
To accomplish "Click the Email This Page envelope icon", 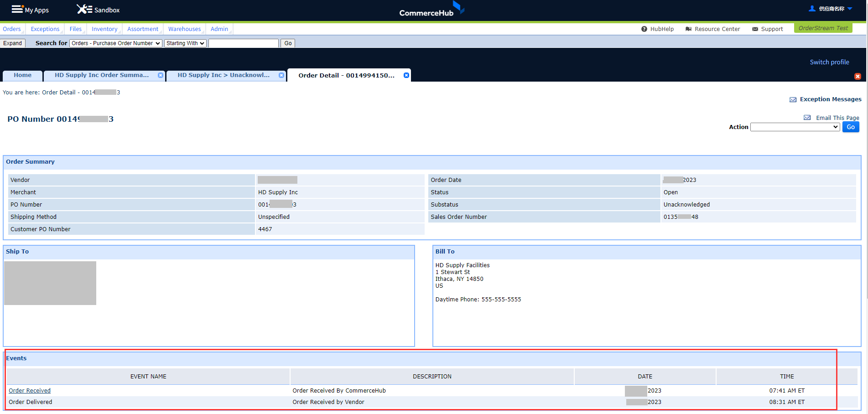I will (807, 118).
